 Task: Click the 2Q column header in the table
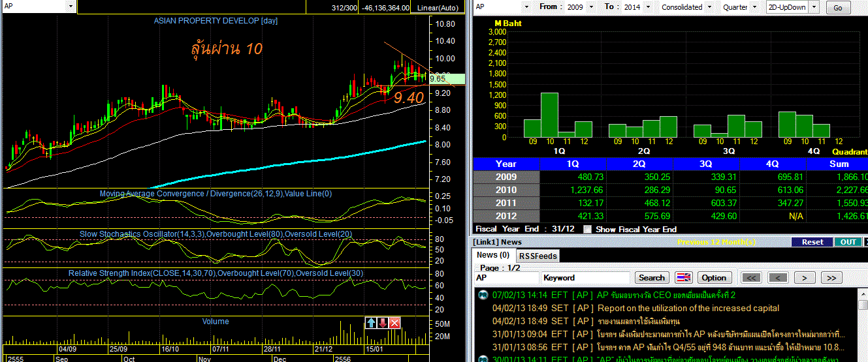[639, 164]
